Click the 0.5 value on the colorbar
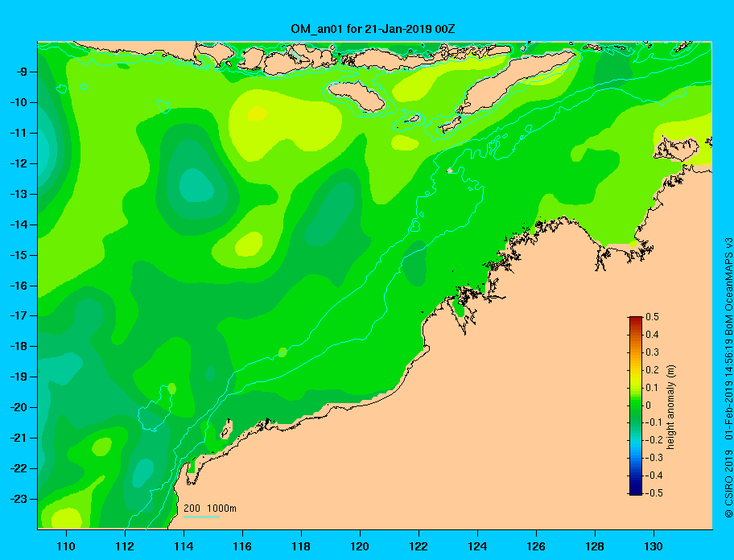The height and width of the screenshot is (560, 734). tap(652, 317)
